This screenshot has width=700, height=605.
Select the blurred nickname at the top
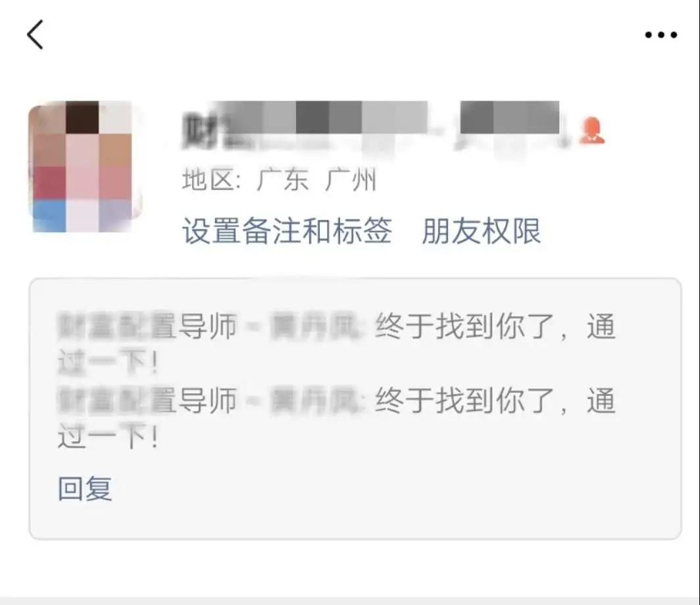[370, 126]
